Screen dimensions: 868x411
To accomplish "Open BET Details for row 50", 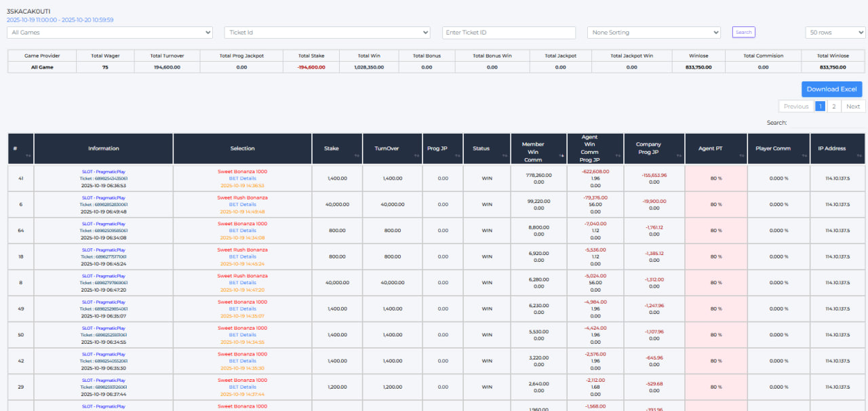I will click(x=243, y=335).
